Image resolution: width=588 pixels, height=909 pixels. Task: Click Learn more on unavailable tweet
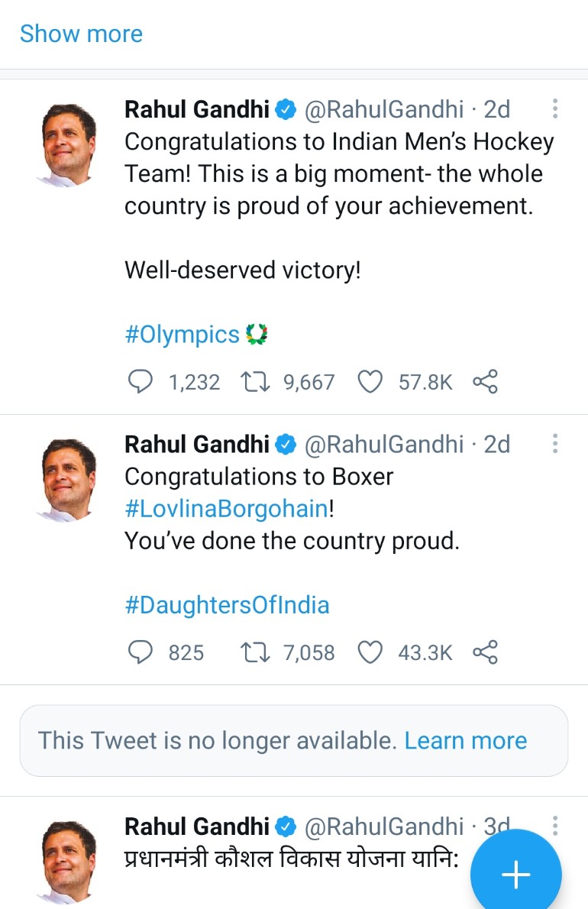pyautogui.click(x=465, y=740)
